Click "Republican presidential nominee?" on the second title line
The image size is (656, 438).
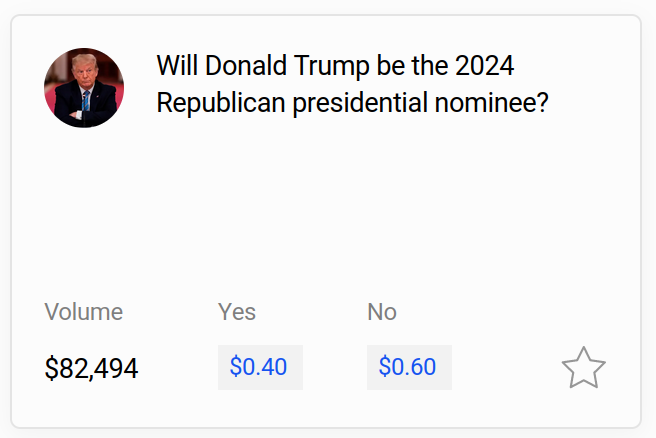coord(352,103)
